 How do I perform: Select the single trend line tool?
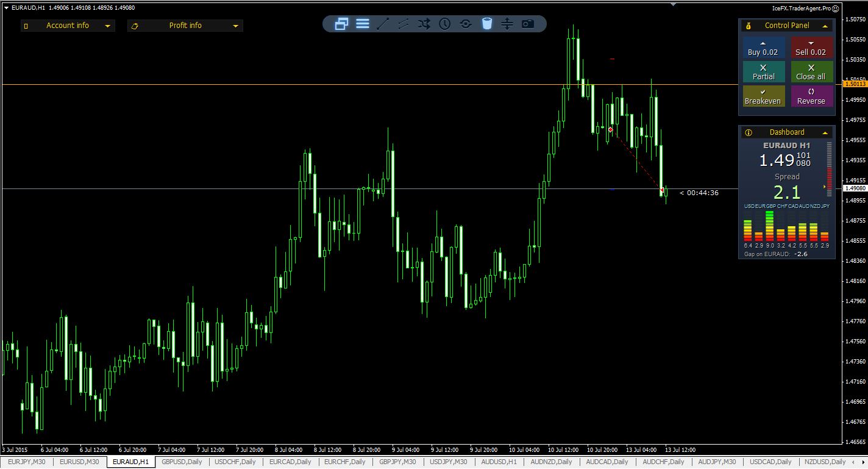tap(383, 24)
